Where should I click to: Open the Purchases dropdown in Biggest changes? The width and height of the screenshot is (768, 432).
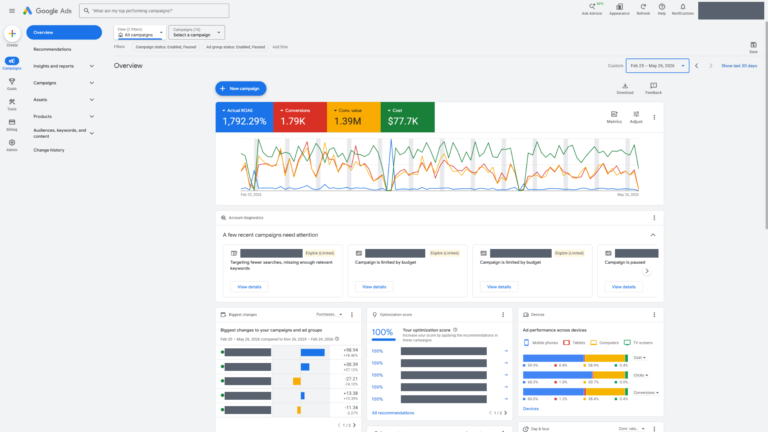tap(329, 314)
